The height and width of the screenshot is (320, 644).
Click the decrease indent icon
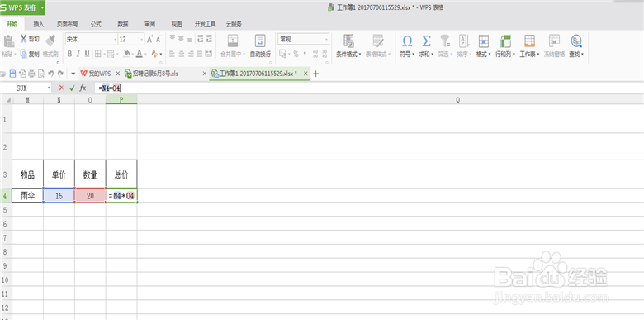(x=200, y=39)
